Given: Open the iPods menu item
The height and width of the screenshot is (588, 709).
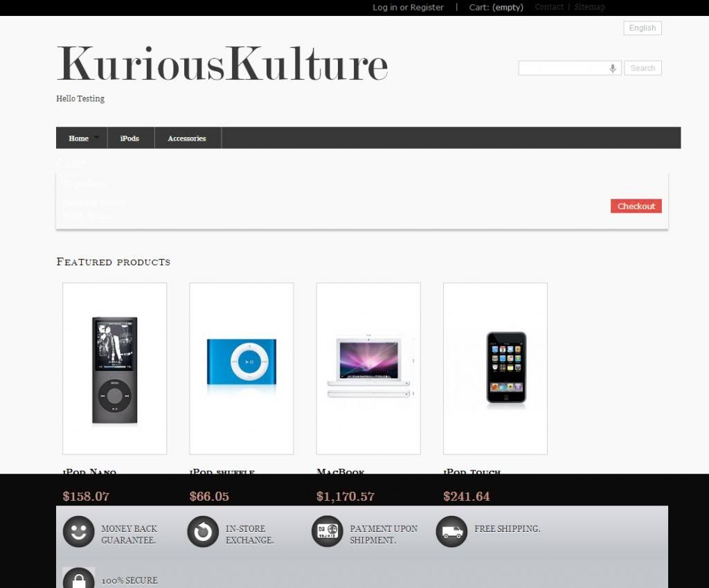Looking at the screenshot, I should click(x=129, y=139).
